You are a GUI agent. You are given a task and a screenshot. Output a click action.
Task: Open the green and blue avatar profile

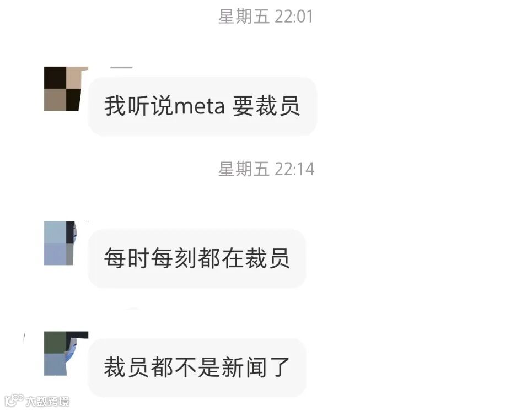click(x=66, y=353)
